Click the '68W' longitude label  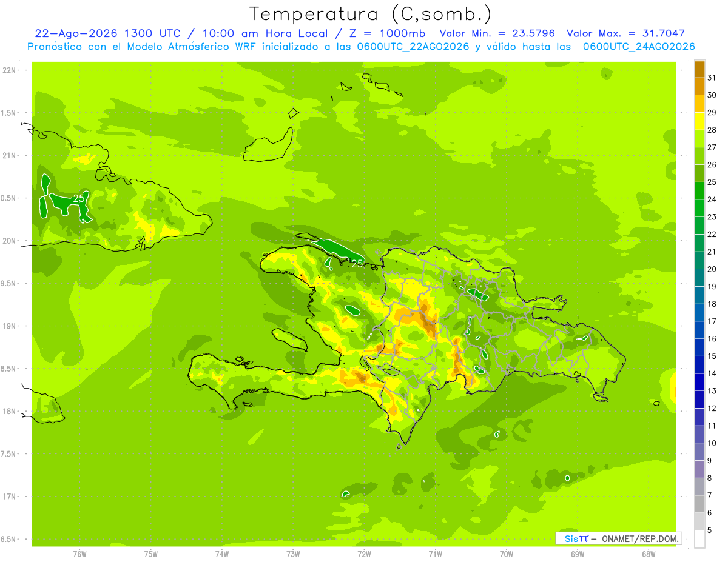pos(649,554)
